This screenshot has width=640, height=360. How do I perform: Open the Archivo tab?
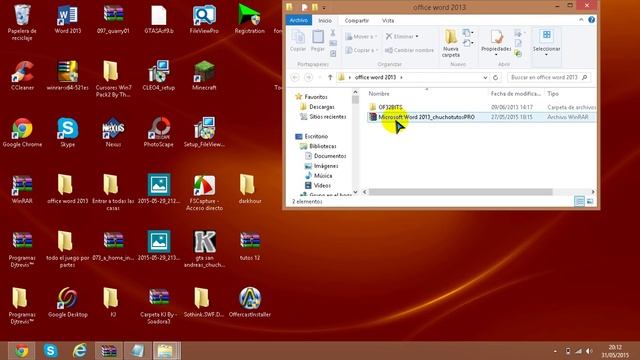[x=298, y=20]
